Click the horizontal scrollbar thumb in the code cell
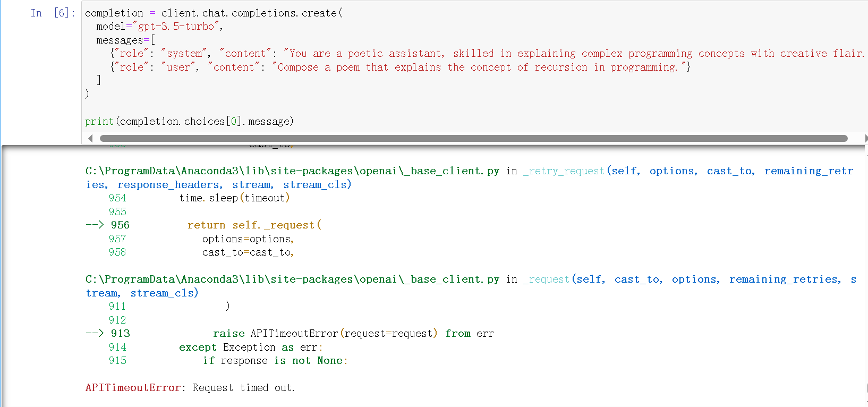This screenshot has height=407, width=868. click(473, 138)
